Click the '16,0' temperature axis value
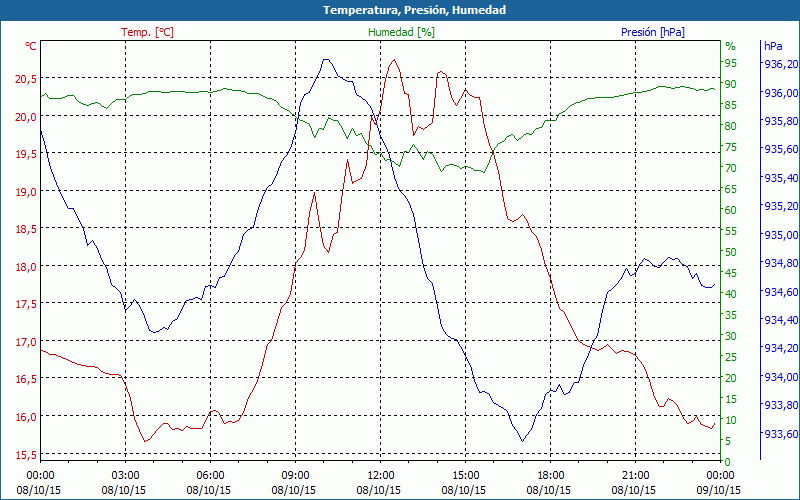Image resolution: width=800 pixels, height=500 pixels. (27, 416)
